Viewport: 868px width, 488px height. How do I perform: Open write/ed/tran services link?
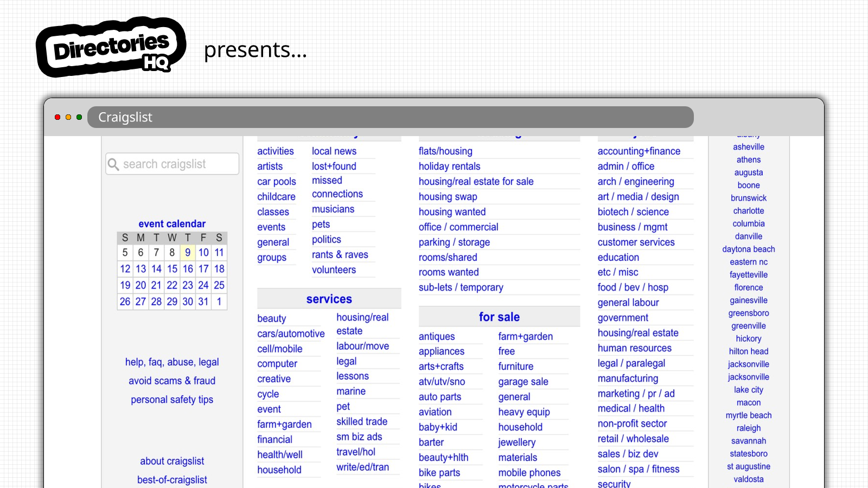(363, 467)
